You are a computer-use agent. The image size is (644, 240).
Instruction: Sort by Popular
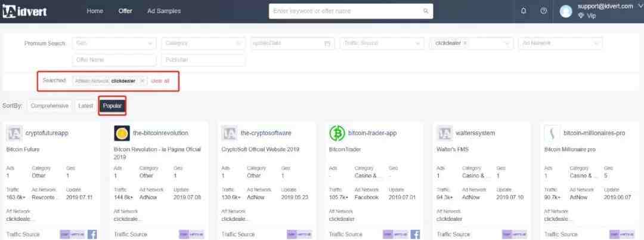pyautogui.click(x=112, y=106)
